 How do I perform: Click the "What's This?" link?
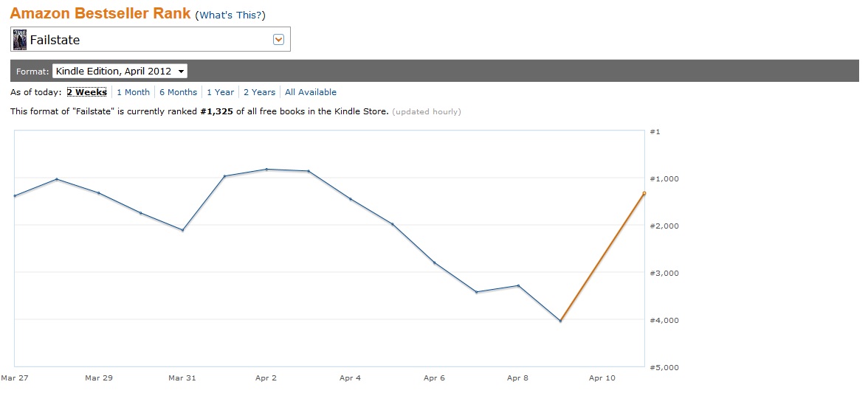point(232,15)
